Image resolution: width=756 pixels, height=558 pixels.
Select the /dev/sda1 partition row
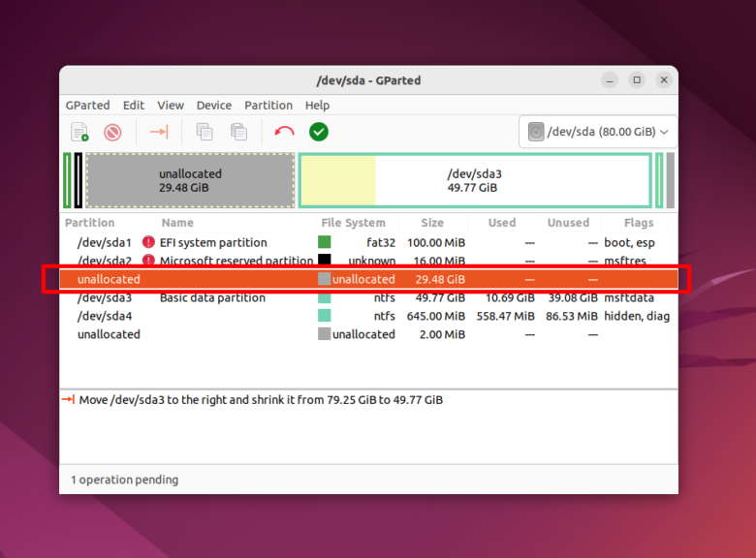369,242
